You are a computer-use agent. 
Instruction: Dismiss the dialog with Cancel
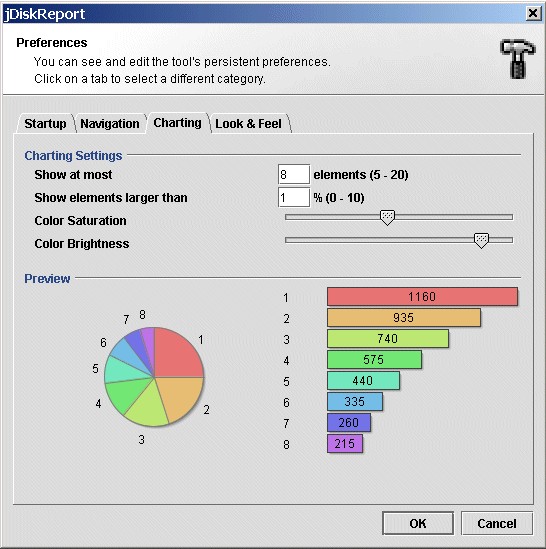[497, 523]
